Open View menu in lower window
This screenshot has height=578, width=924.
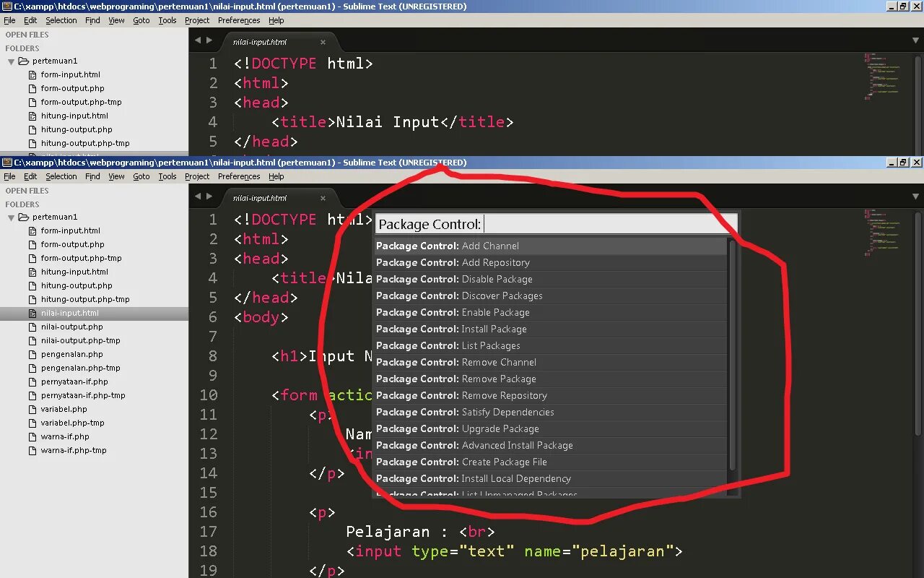(x=117, y=176)
